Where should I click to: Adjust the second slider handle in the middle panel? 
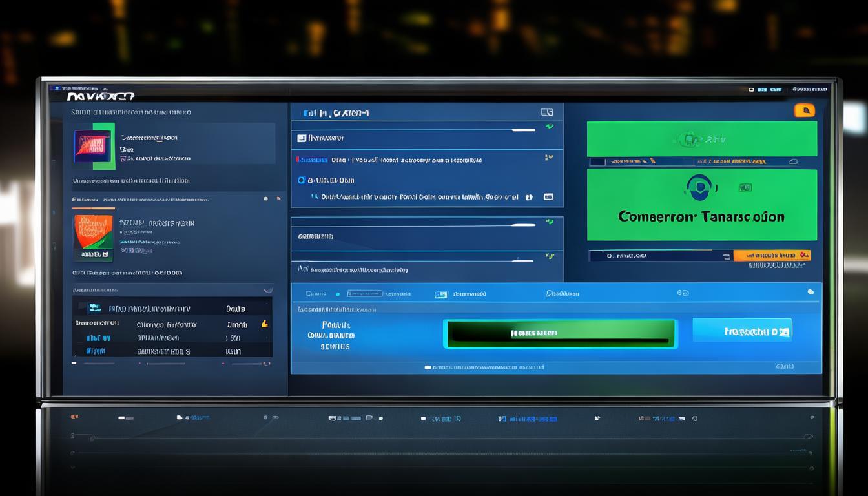tap(524, 225)
